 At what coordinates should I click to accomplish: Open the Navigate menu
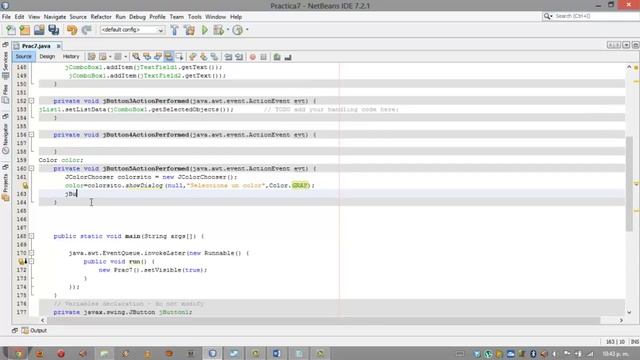[55, 17]
